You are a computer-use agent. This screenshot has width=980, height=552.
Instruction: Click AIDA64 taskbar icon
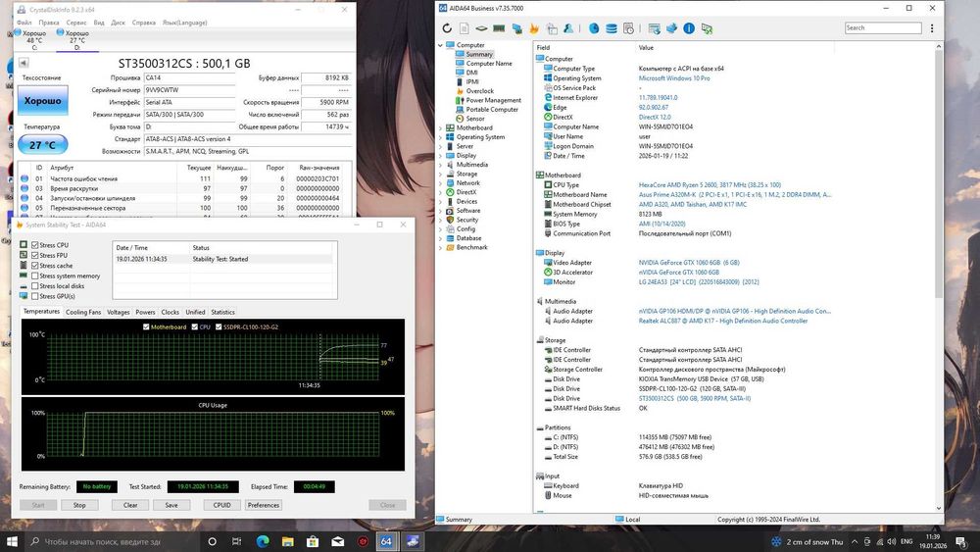coord(386,541)
